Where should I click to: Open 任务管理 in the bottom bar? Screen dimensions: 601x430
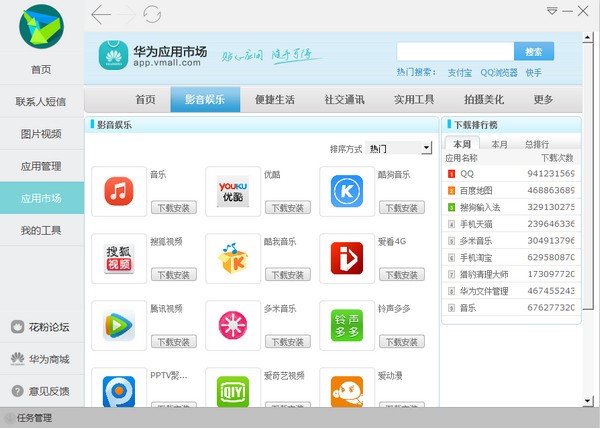click(34, 418)
